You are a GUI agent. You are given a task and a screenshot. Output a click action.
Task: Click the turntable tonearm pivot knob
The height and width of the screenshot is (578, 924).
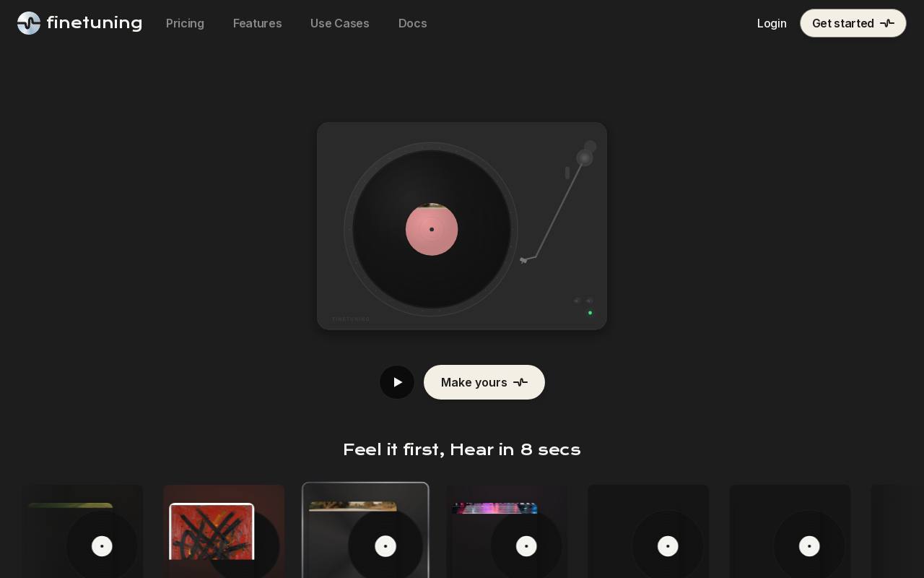(x=585, y=158)
